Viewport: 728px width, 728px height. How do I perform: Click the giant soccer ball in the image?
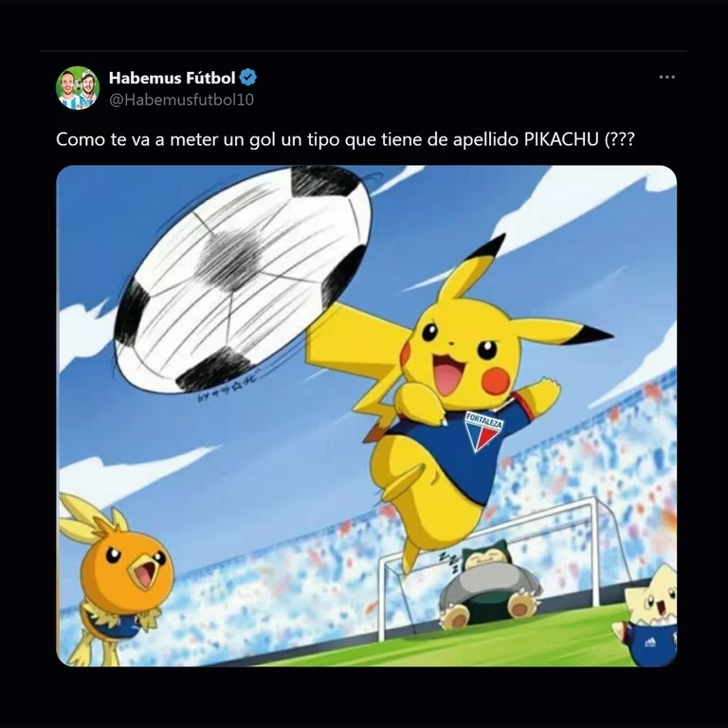pos(243,280)
